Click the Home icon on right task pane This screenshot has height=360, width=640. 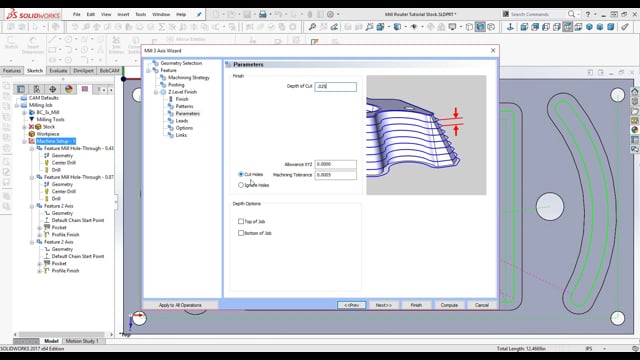635,91
